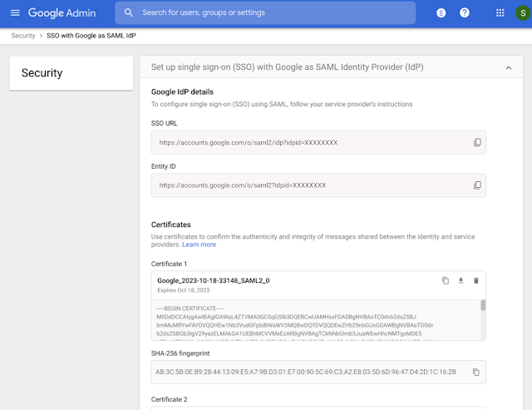
Task: Click the search magnifier icon
Action: point(129,12)
